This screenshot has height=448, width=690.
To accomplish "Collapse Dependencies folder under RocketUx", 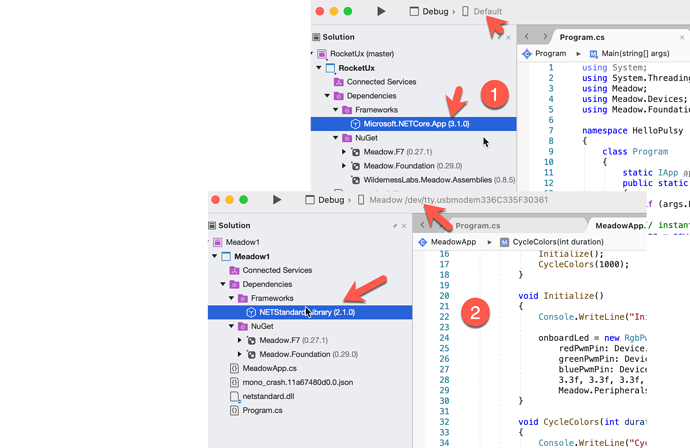I will [327, 96].
